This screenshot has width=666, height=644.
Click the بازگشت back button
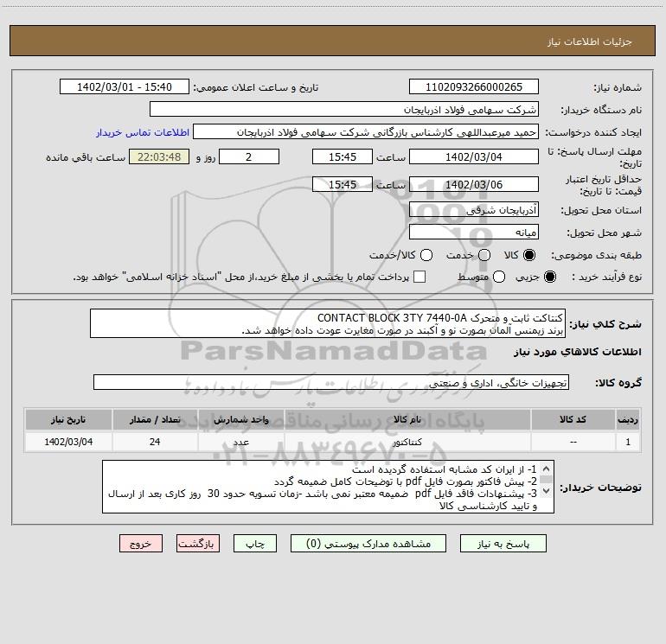[x=198, y=544]
